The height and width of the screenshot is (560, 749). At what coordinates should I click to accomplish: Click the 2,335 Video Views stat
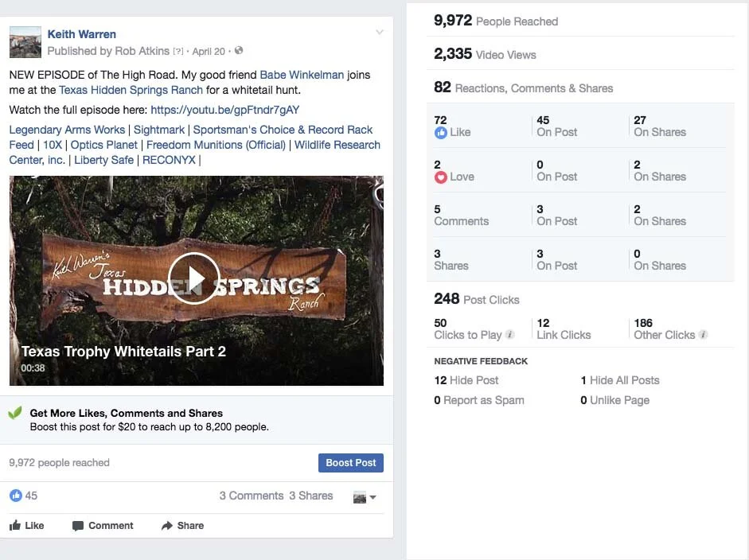coord(485,54)
